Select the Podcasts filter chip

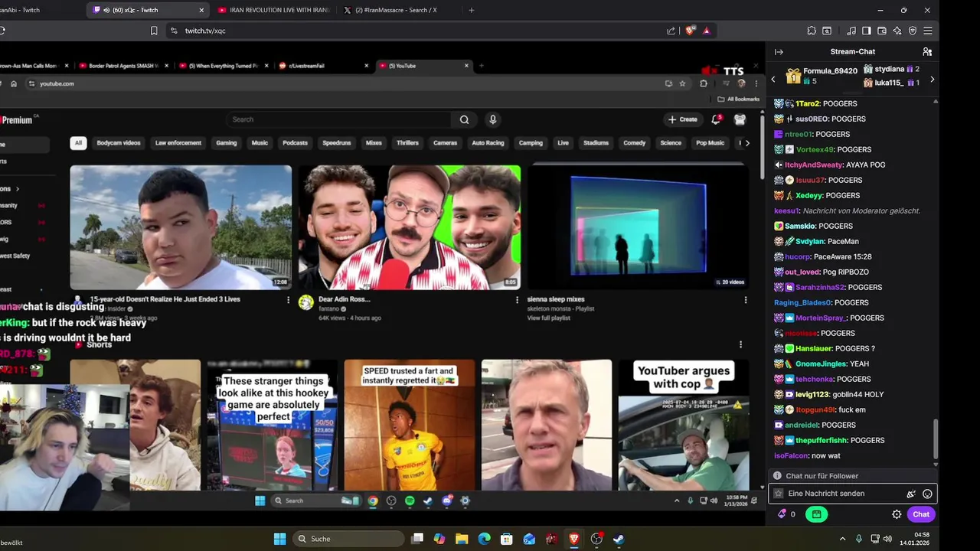pyautogui.click(x=295, y=143)
